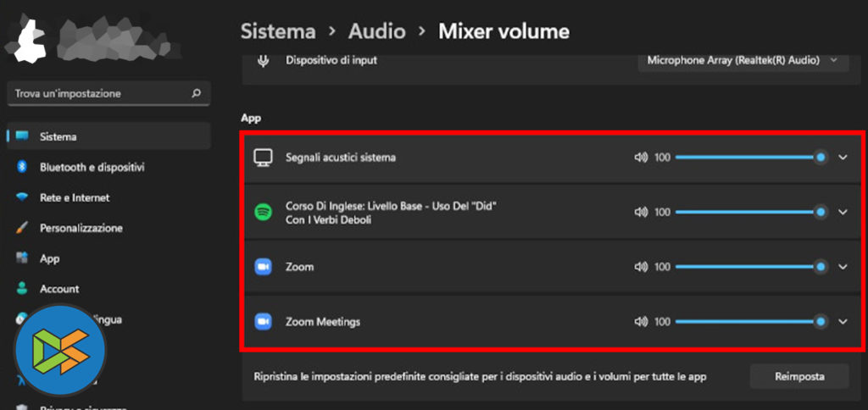Click the Spotify app icon

tap(263, 212)
